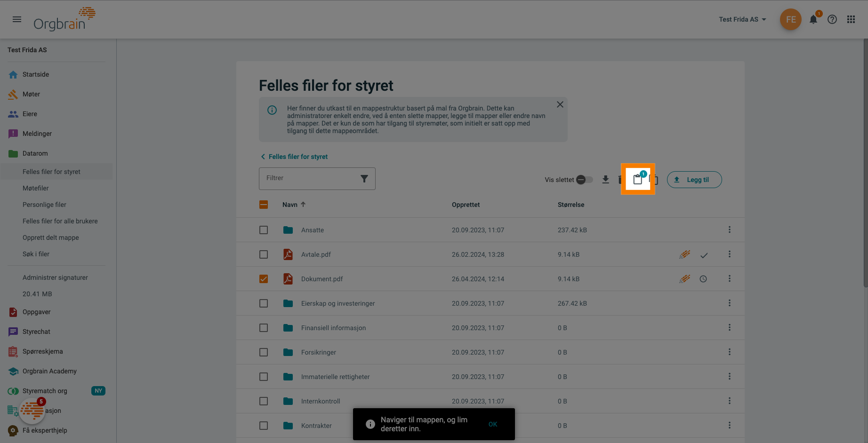Click the filter funnel icon

(x=364, y=179)
